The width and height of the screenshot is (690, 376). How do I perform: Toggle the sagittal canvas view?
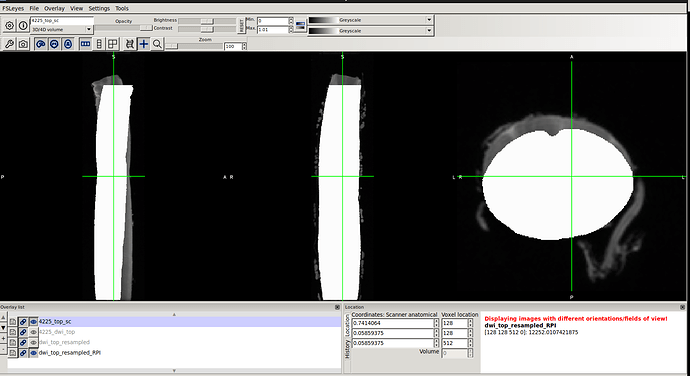pos(40,44)
